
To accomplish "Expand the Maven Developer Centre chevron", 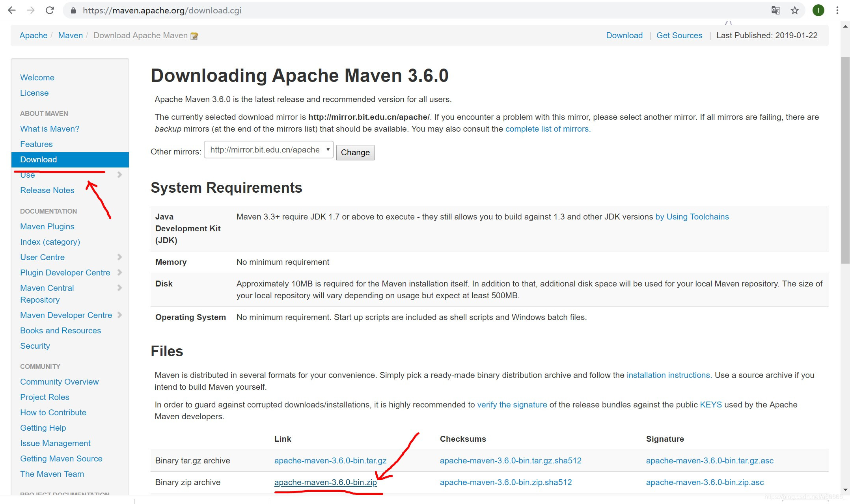I will coord(120,315).
